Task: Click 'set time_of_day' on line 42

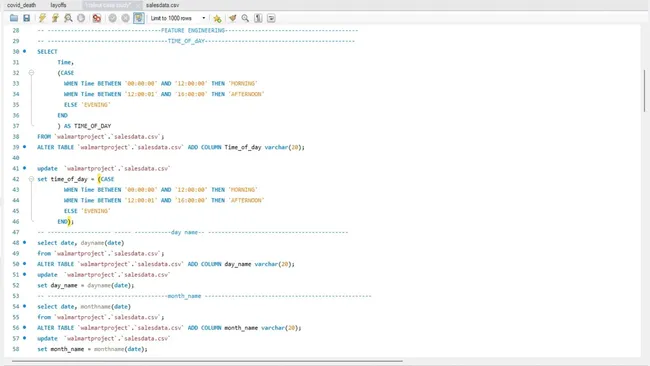Action: pyautogui.click(x=62, y=179)
